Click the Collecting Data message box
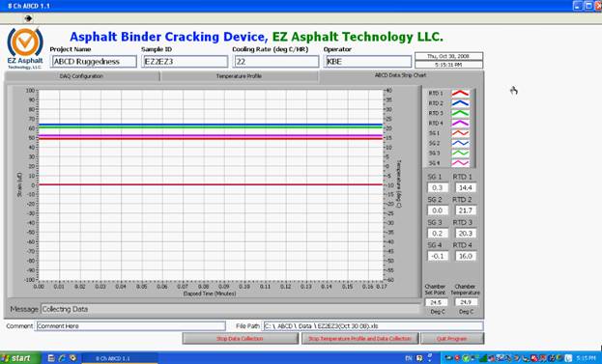 click(230, 309)
